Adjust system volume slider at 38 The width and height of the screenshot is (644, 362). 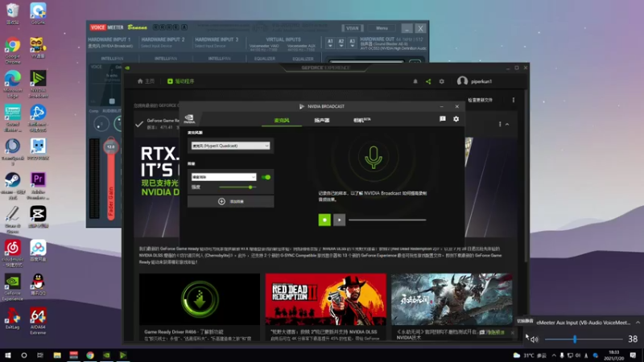point(584,339)
